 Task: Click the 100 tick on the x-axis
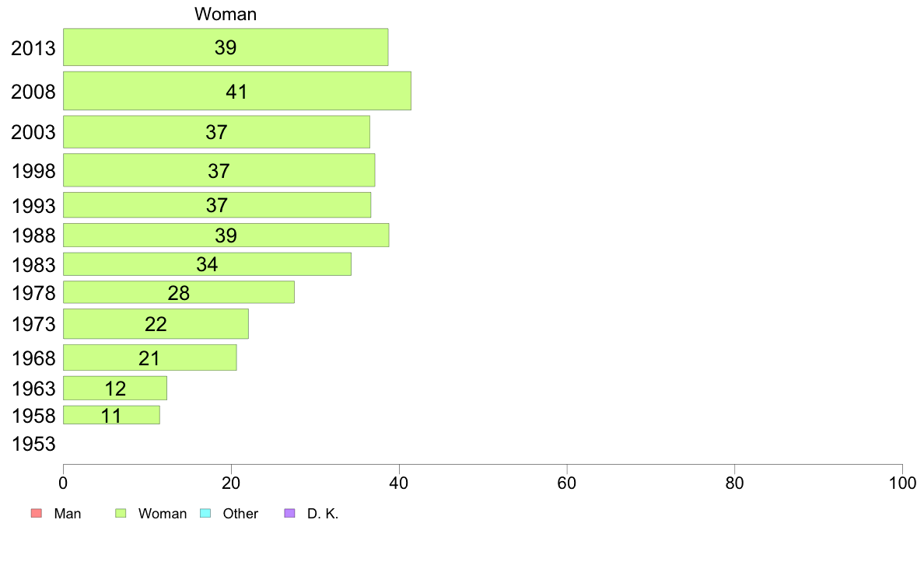coord(902,483)
